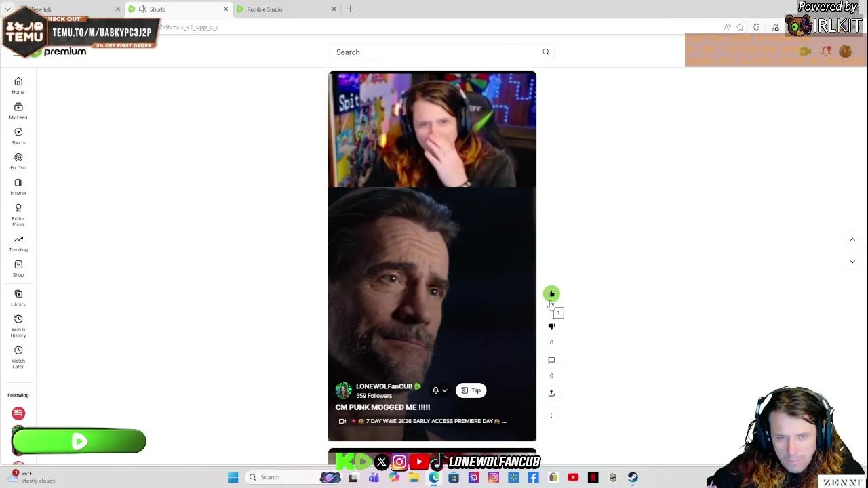Open Microsoft Edge from the taskbar
The height and width of the screenshot is (488, 868).
pos(433,477)
